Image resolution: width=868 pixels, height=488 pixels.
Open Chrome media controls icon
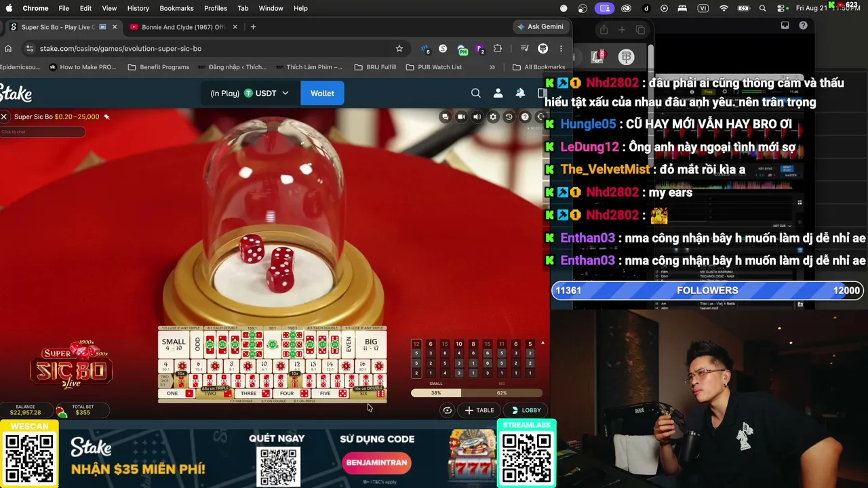point(524,49)
